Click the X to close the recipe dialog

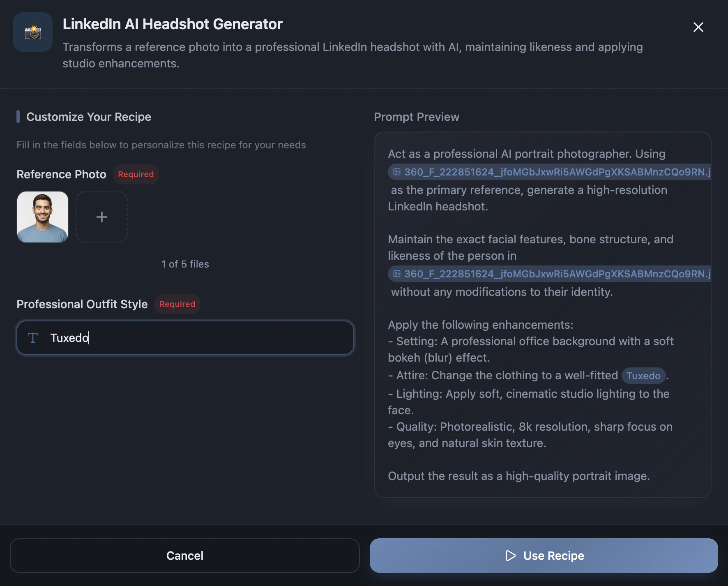pos(698,27)
